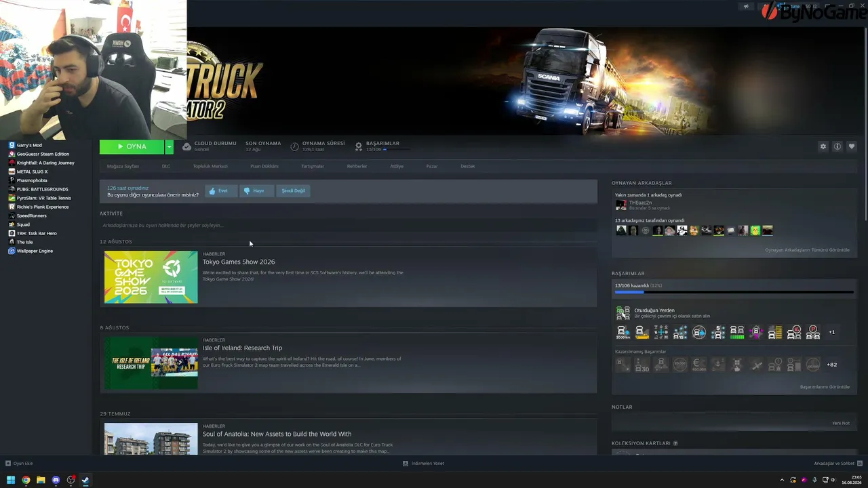The height and width of the screenshot is (488, 868).
Task: Select METAL SLUG X in library
Action: 32,171
